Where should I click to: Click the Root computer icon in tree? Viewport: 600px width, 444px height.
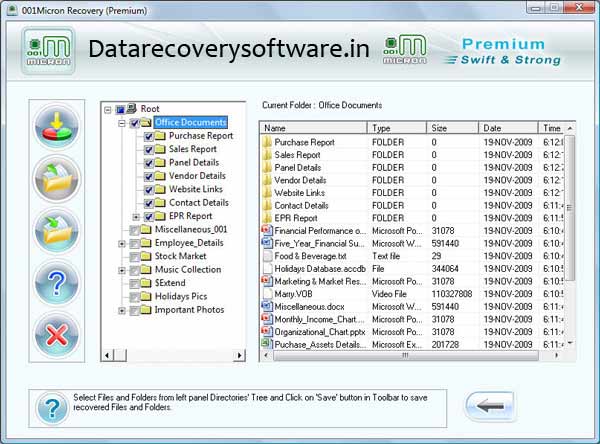point(132,108)
